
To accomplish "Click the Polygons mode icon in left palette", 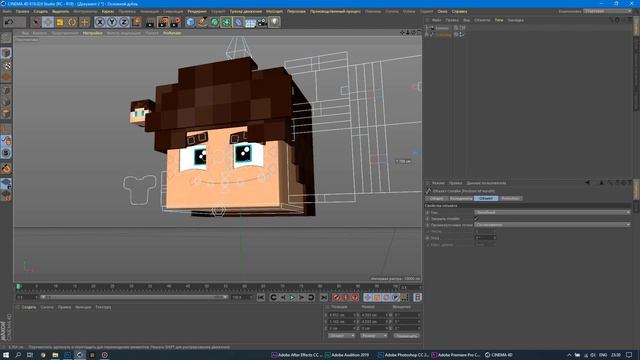I will [6, 113].
